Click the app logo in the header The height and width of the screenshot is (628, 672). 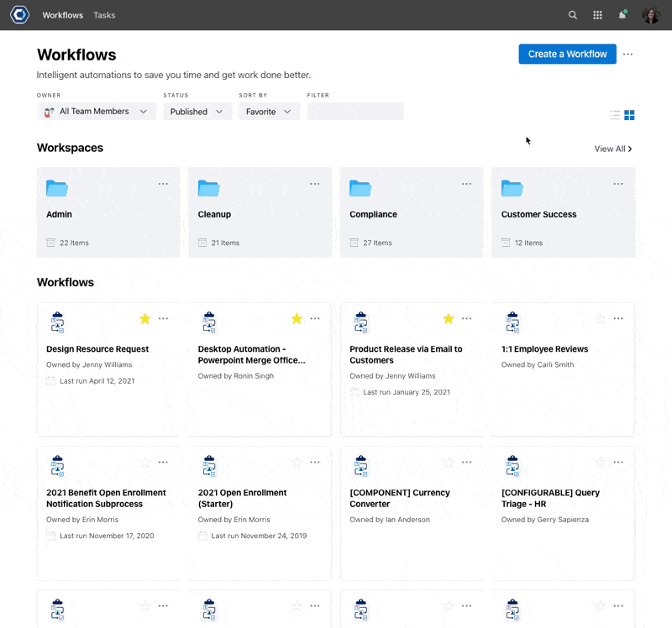tap(19, 14)
